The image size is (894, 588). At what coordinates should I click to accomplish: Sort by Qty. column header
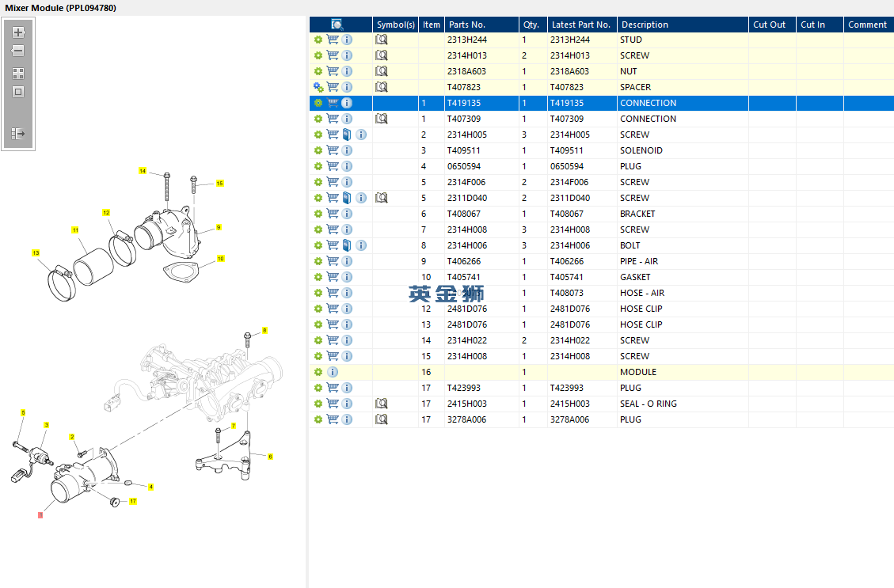[x=533, y=25]
